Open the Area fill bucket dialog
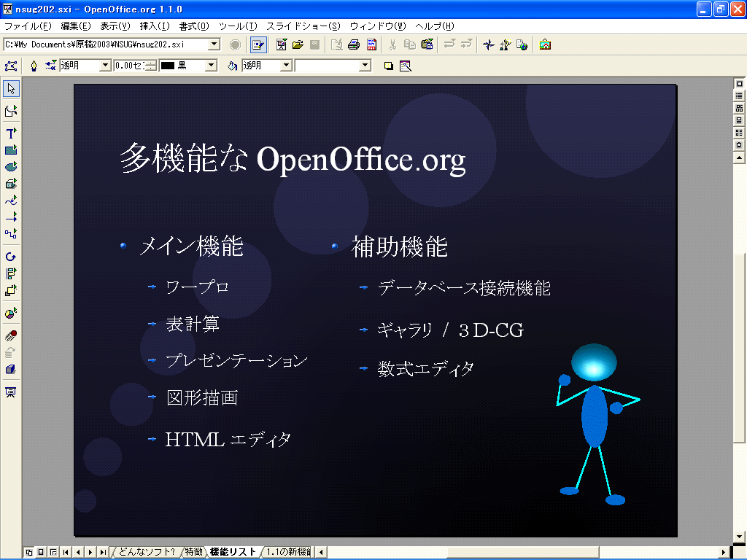The image size is (747, 560). point(233,66)
